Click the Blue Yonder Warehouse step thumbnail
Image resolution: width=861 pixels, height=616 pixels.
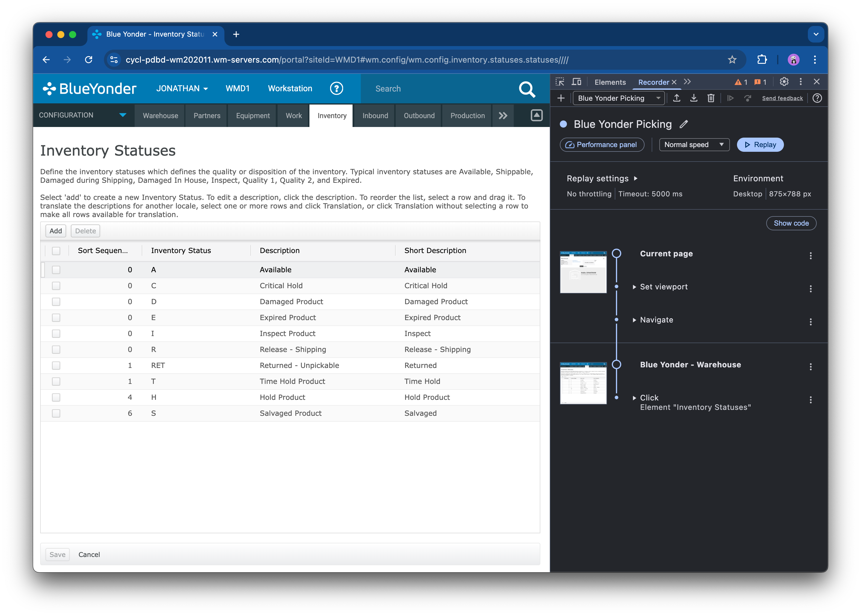point(583,383)
